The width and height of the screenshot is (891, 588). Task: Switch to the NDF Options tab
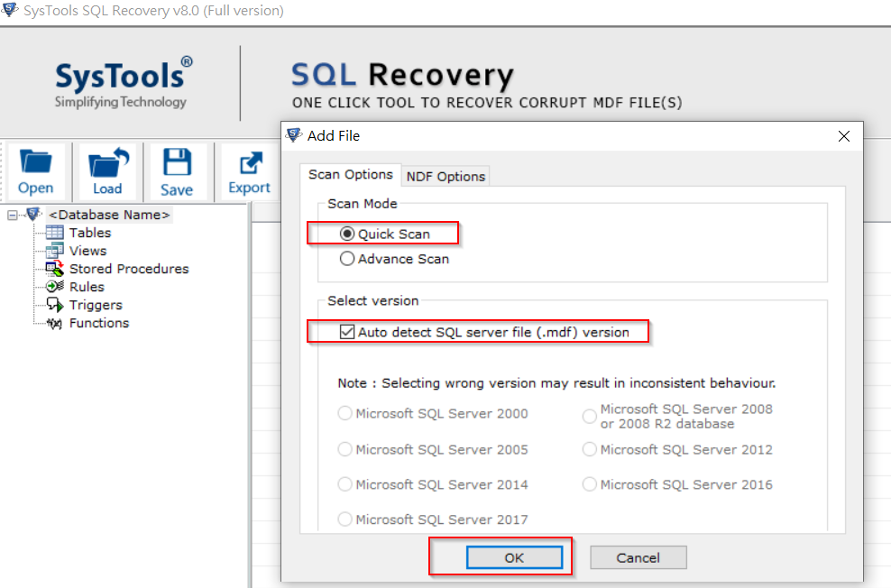coord(445,177)
